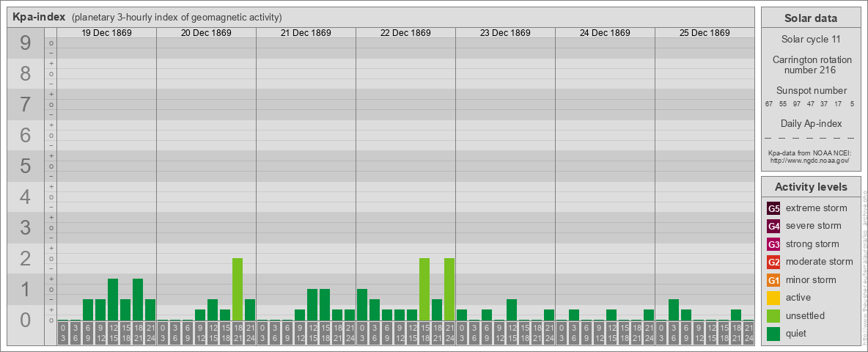
Task: Click the Solar cycle 11 text
Action: click(x=811, y=40)
